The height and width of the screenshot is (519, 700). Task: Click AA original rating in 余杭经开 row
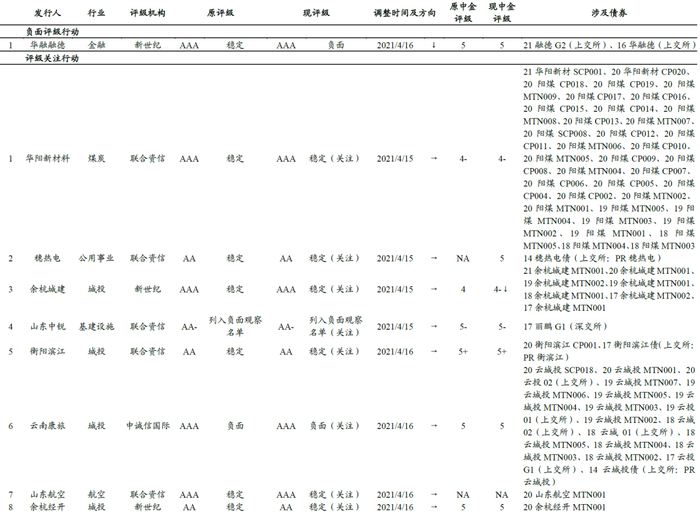[x=189, y=507]
